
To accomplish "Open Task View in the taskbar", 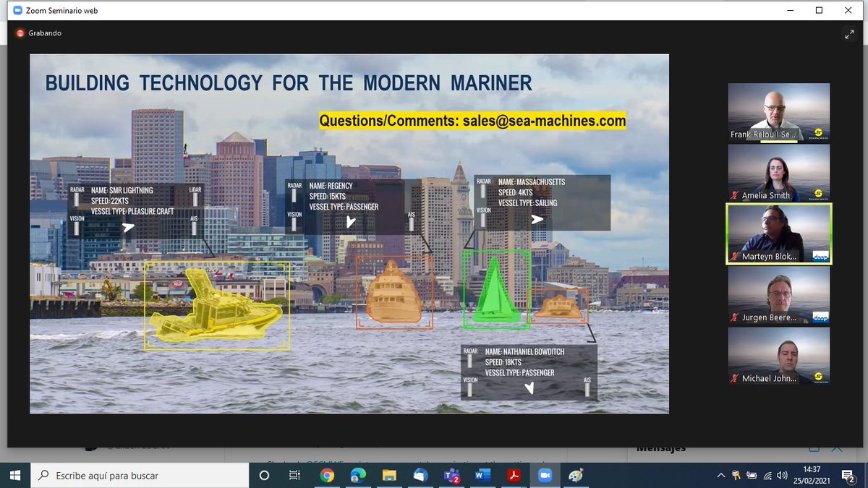I will pos(294,475).
